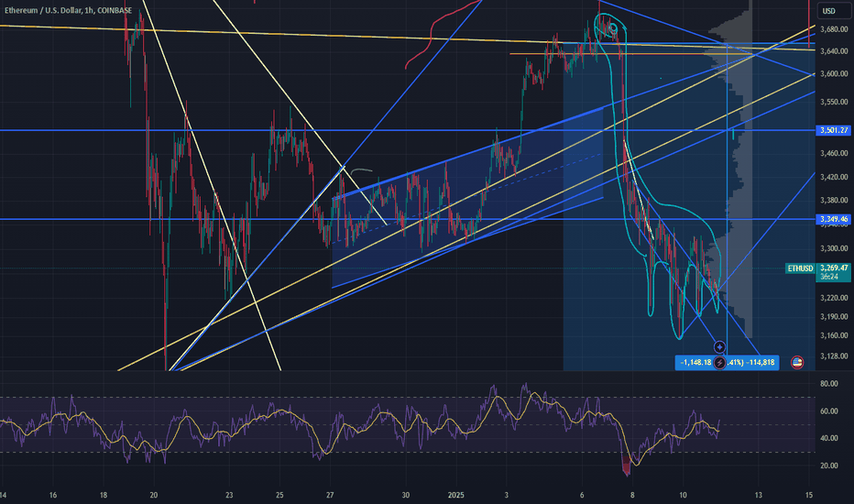Click the RSI 80.00 scale label

tap(829, 384)
